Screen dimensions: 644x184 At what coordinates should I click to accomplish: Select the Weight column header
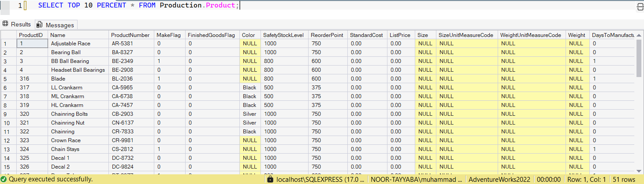pos(577,35)
